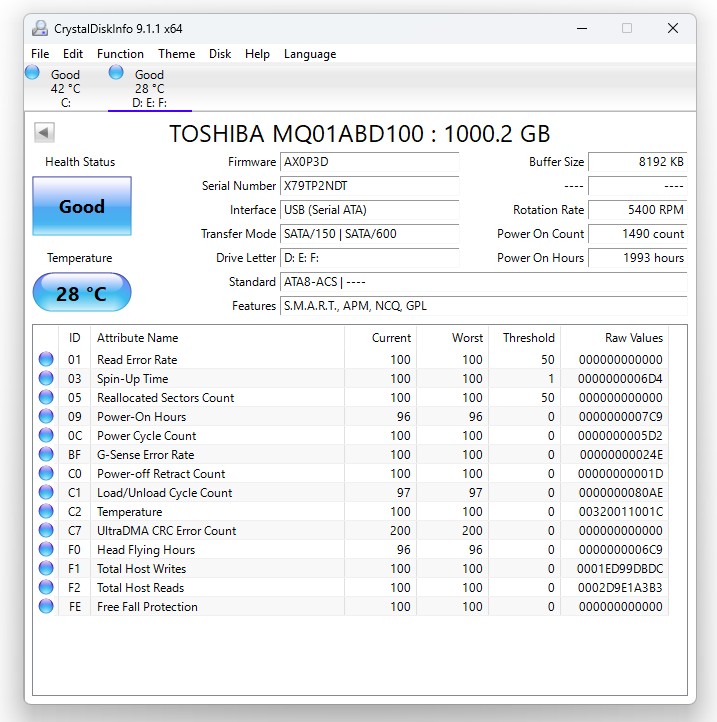The image size is (717, 722).
Task: Open the Disk menu
Action: (x=220, y=54)
